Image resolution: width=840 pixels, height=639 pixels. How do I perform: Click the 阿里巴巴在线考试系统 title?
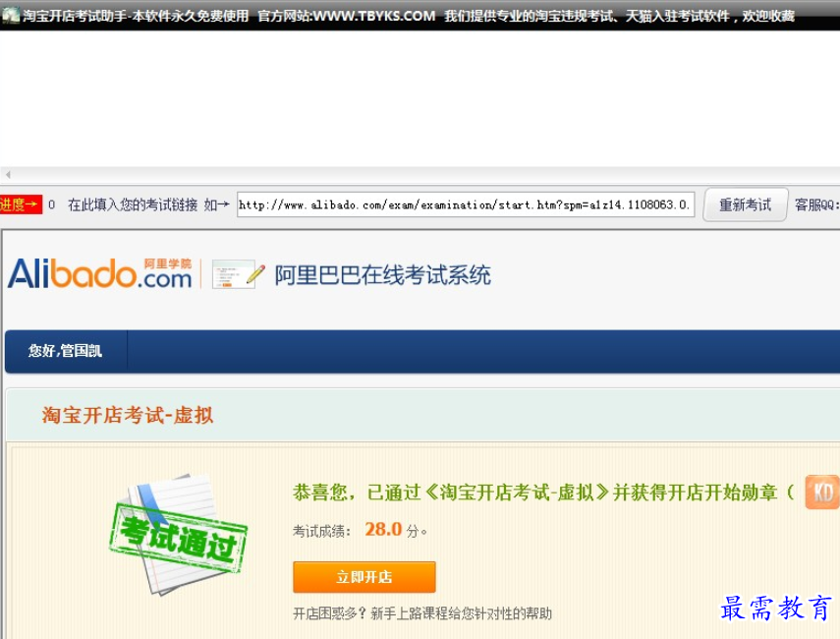click(382, 275)
